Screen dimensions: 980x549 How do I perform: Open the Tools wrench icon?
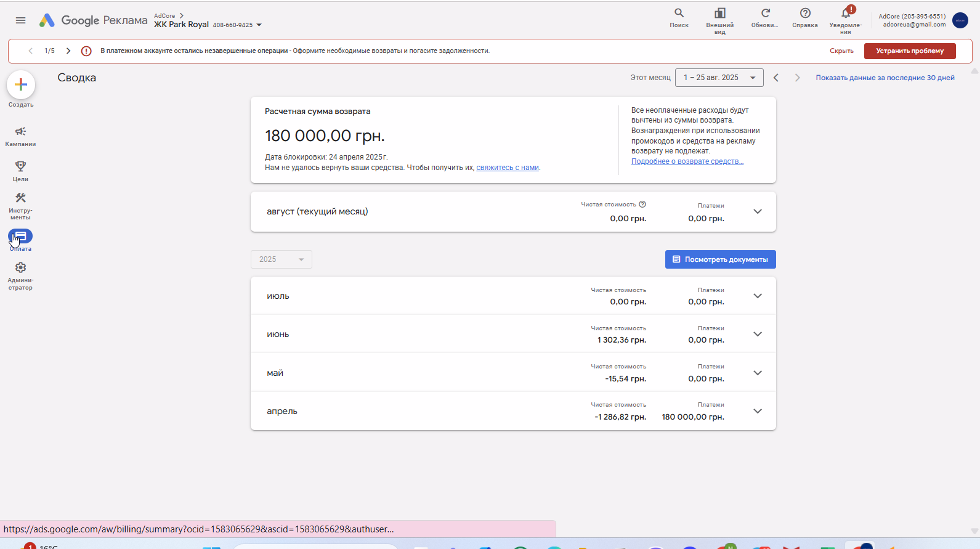[x=20, y=198]
